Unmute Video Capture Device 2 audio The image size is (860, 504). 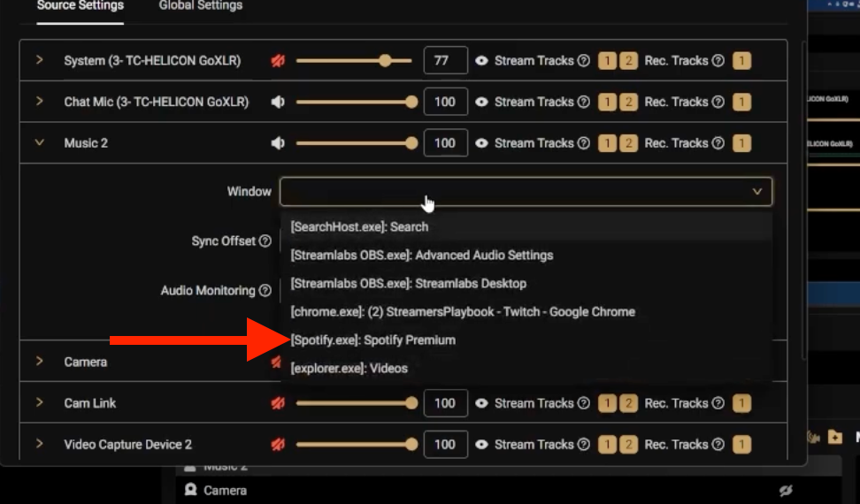(x=279, y=445)
